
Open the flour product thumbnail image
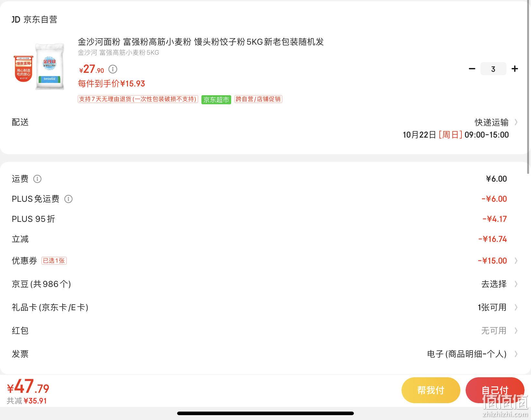coord(39,67)
